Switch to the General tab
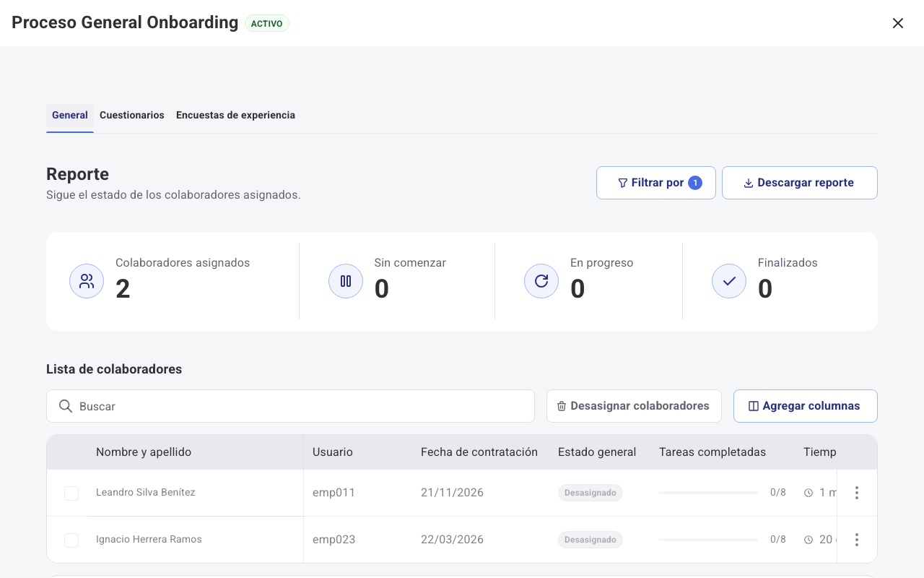The width and height of the screenshot is (924, 578). 70,116
